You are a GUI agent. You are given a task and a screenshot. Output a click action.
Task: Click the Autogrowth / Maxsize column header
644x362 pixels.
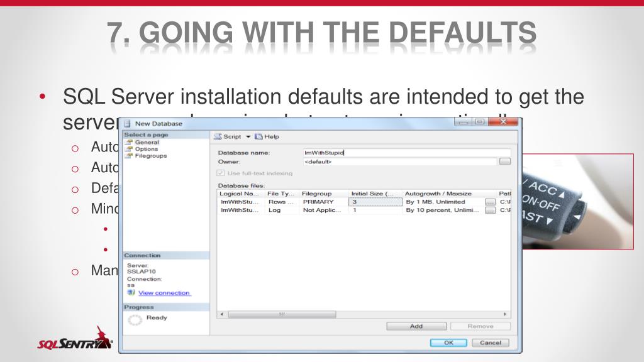click(449, 194)
